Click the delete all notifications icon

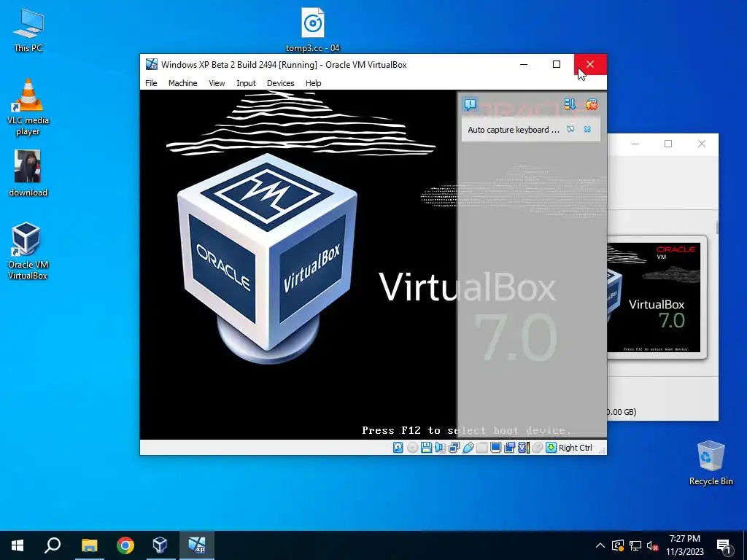[x=591, y=104]
